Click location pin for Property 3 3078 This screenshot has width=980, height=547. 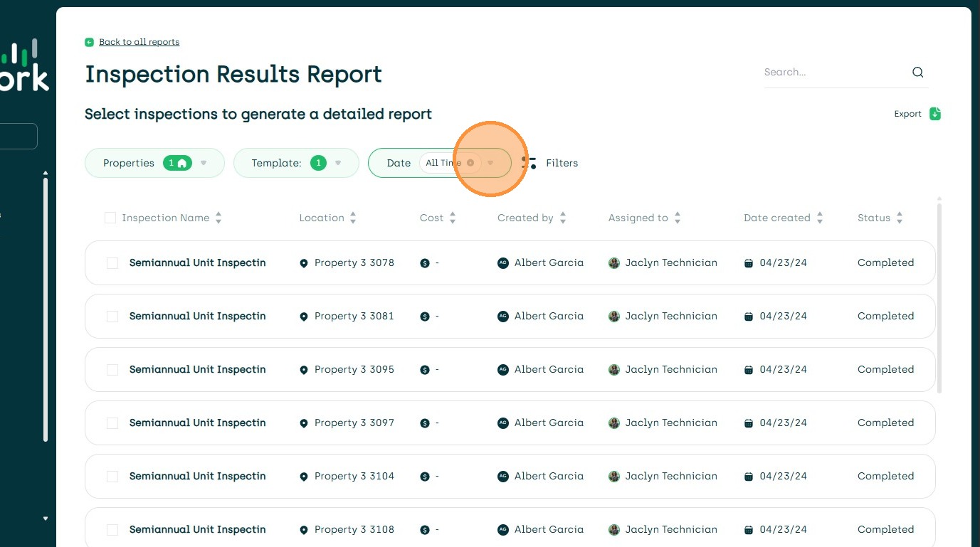coord(304,263)
